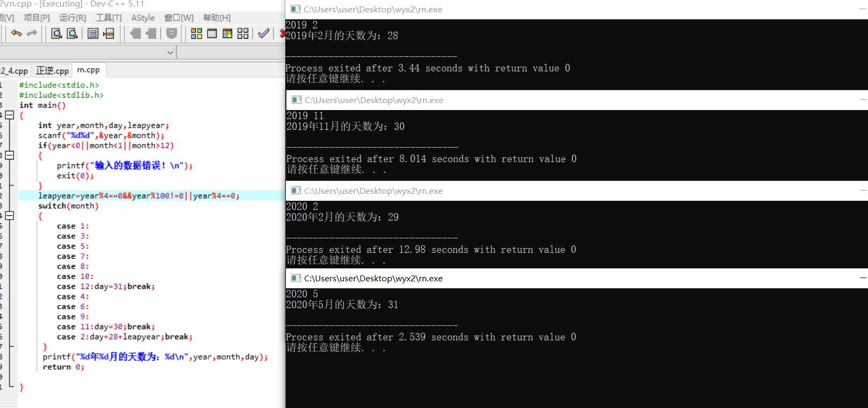Click the printf "输入的数据错误!" line
Screen dimensions: 868x408
click(x=125, y=165)
